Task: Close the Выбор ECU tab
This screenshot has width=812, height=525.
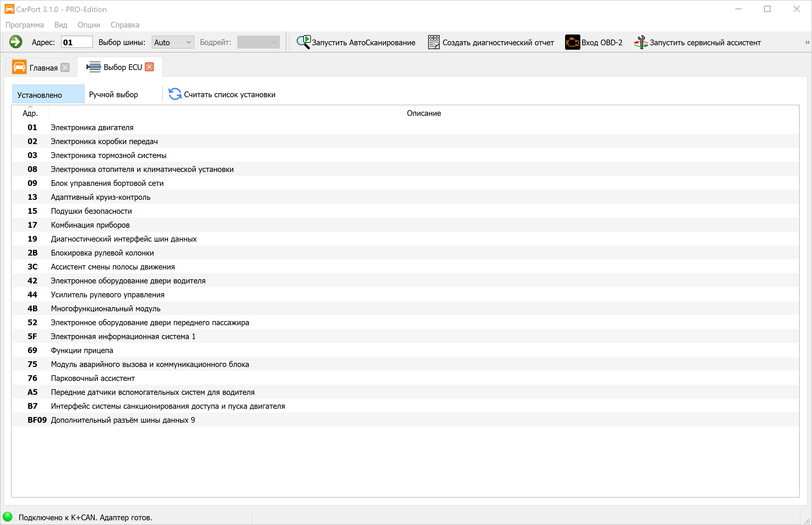Action: point(149,67)
